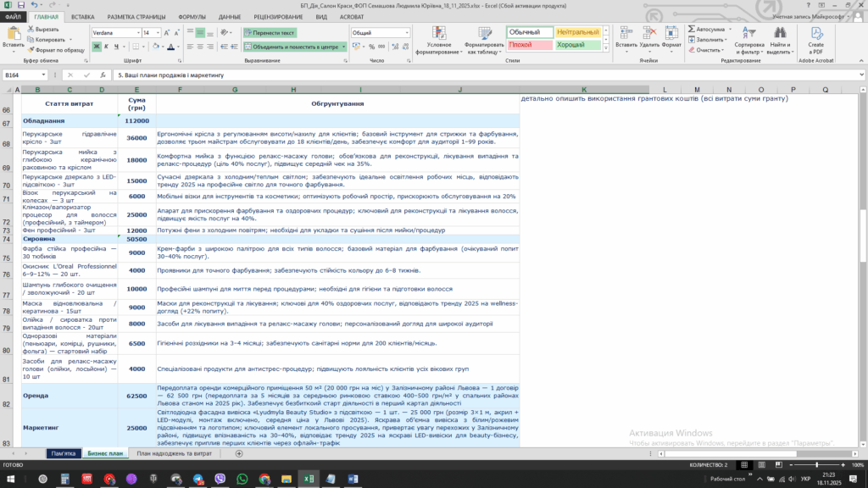The width and height of the screenshot is (868, 488).
Task: Open the font name dropdown (Verdana)
Action: click(136, 33)
